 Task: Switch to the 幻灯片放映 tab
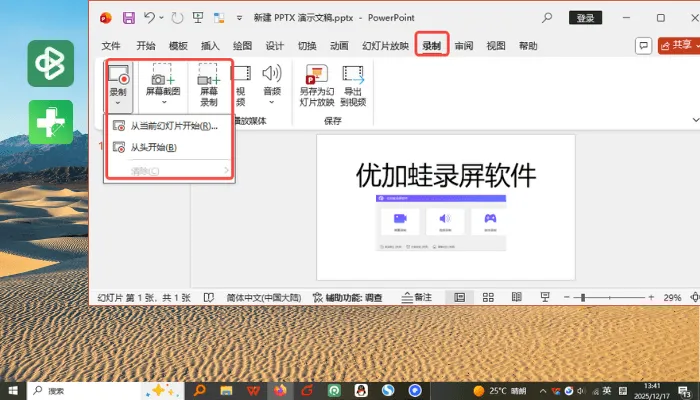385,46
